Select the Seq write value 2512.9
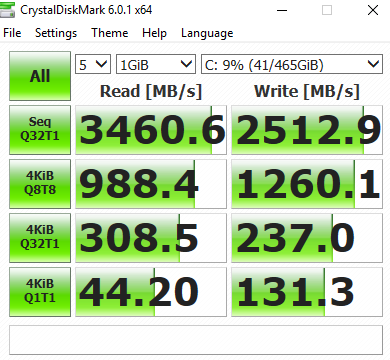Image resolution: width=390 pixels, height=360 pixels. [x=307, y=130]
